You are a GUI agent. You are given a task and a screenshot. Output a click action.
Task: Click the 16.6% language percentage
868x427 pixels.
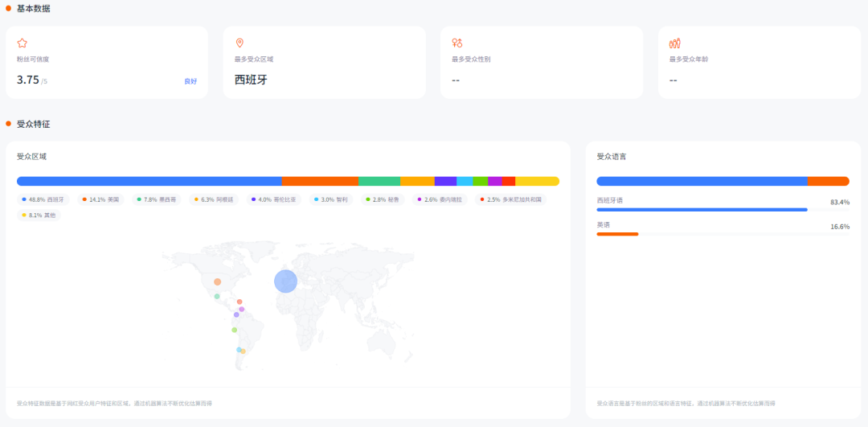(x=840, y=227)
